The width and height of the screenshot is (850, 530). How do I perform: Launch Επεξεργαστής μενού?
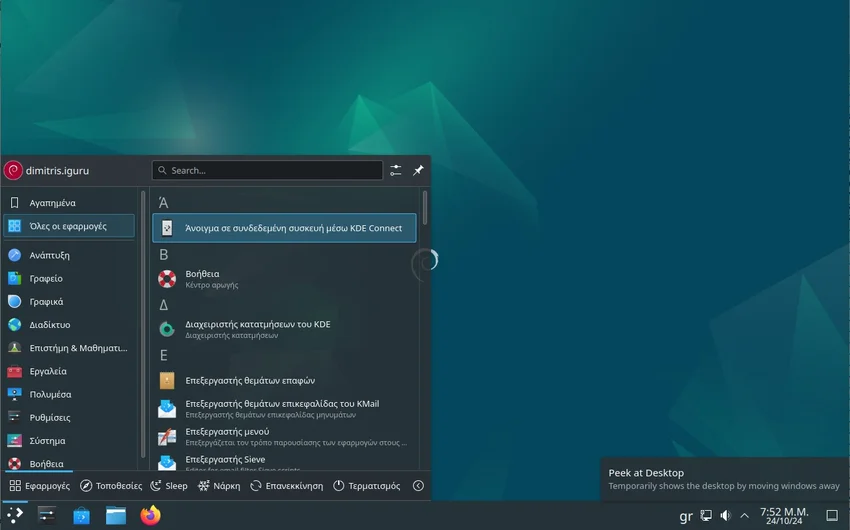coord(285,436)
